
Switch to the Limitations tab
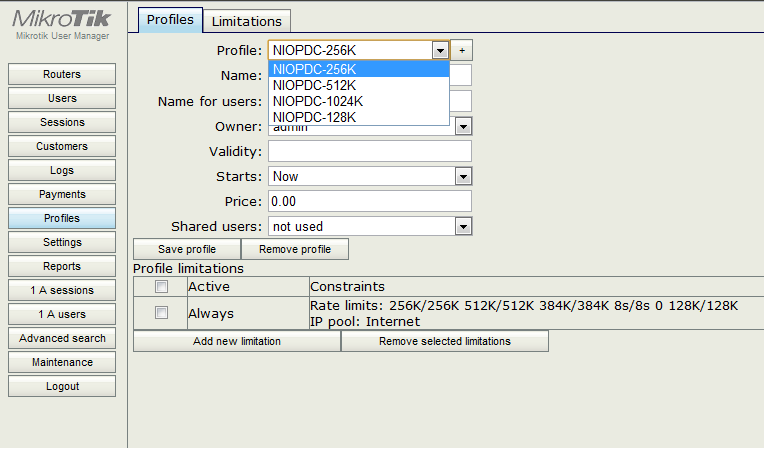[x=247, y=22]
